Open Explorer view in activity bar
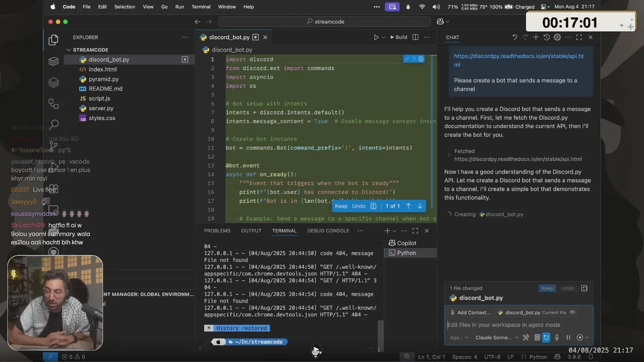Screen dimensions: 644x362 click(x=53, y=40)
